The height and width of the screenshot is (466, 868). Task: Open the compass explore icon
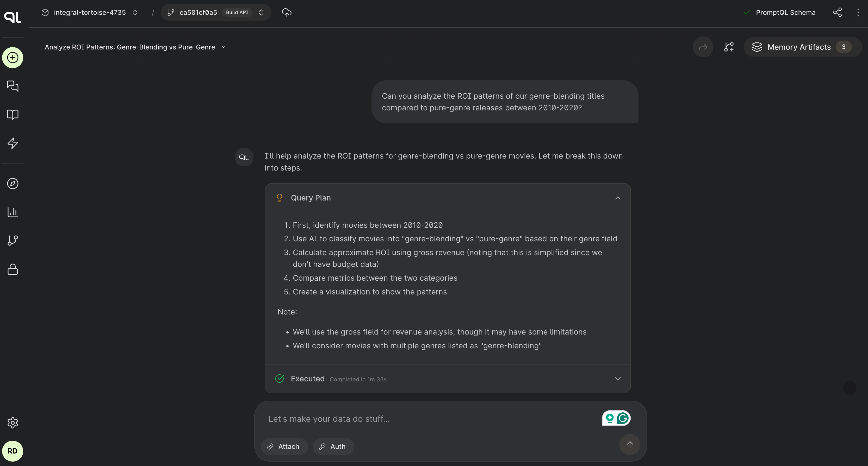coord(13,184)
